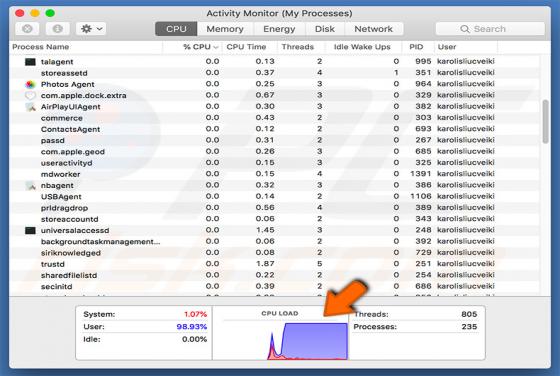Viewport: 560px width, 376px height.
Task: Select the nbagent icon
Action: click(31, 185)
